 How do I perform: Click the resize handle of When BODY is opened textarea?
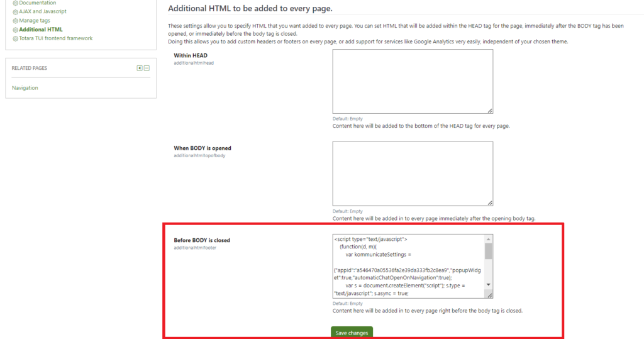pos(490,203)
